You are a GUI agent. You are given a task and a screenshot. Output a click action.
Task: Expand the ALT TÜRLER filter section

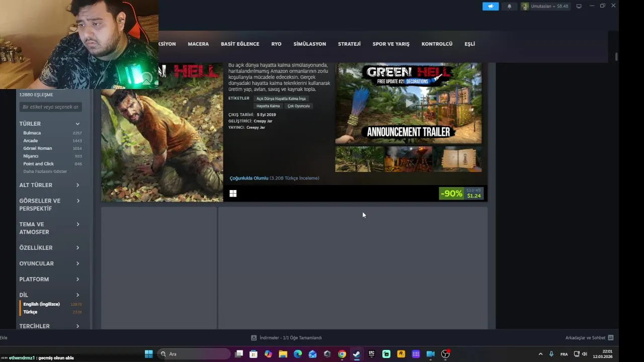[50, 185]
